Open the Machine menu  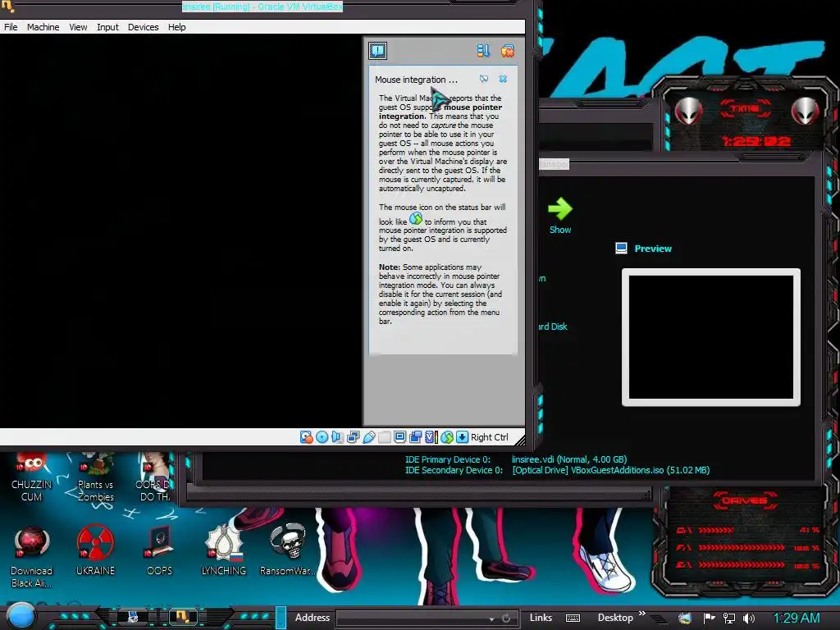click(x=43, y=27)
